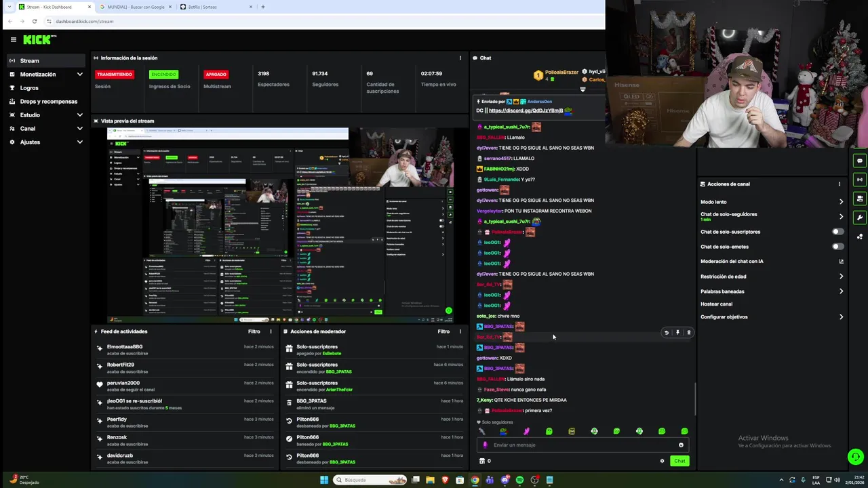This screenshot has width=868, height=488.
Task: Click Hostear canal
Action: 716,304
